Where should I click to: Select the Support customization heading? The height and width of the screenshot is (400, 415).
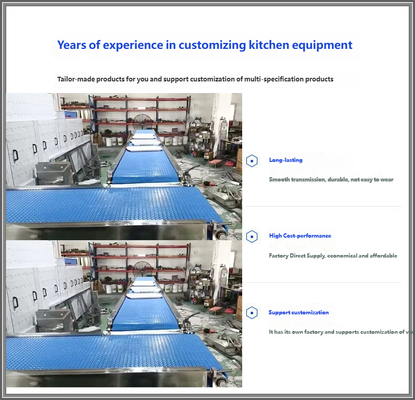pos(299,312)
